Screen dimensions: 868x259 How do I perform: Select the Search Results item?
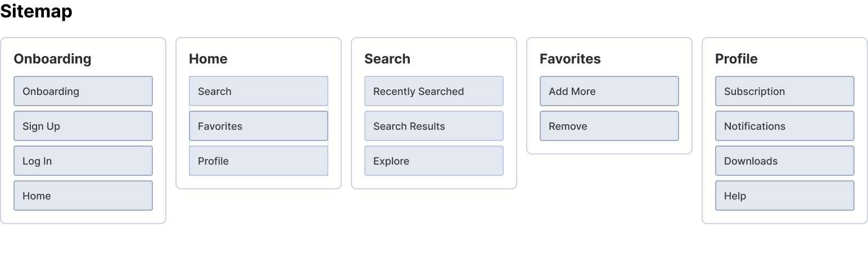[433, 126]
